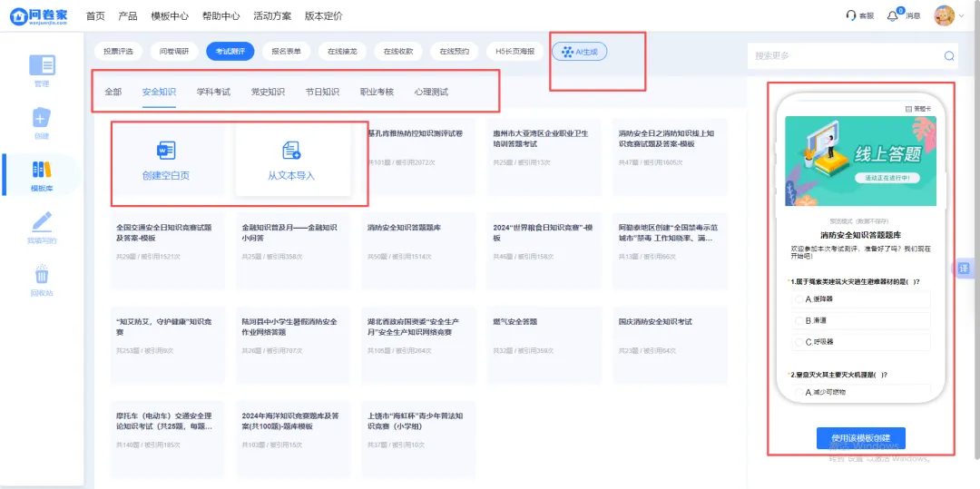This screenshot has height=489, width=980.
Task: Open 版本定价 in top navigation
Action: (x=323, y=16)
